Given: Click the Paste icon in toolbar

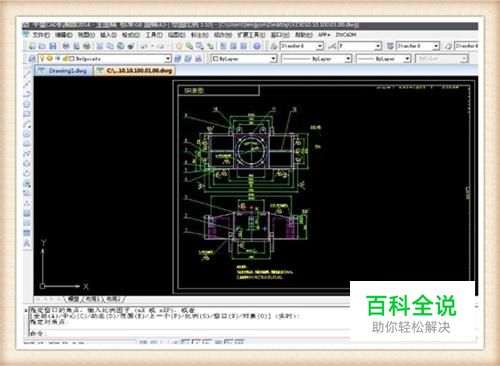Looking at the screenshot, I should point(121,46).
